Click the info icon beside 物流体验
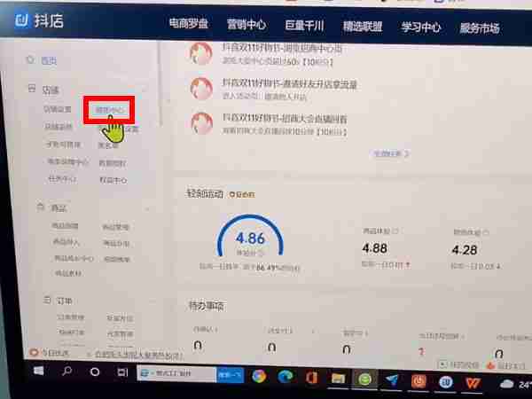532x399 pixels. 486,232
